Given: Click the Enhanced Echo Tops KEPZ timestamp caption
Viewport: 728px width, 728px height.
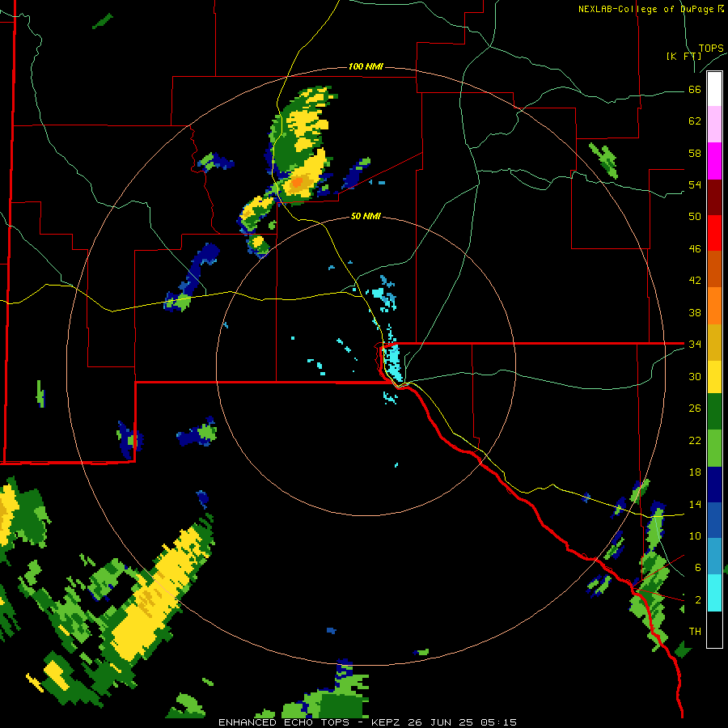Looking at the screenshot, I should click(367, 722).
